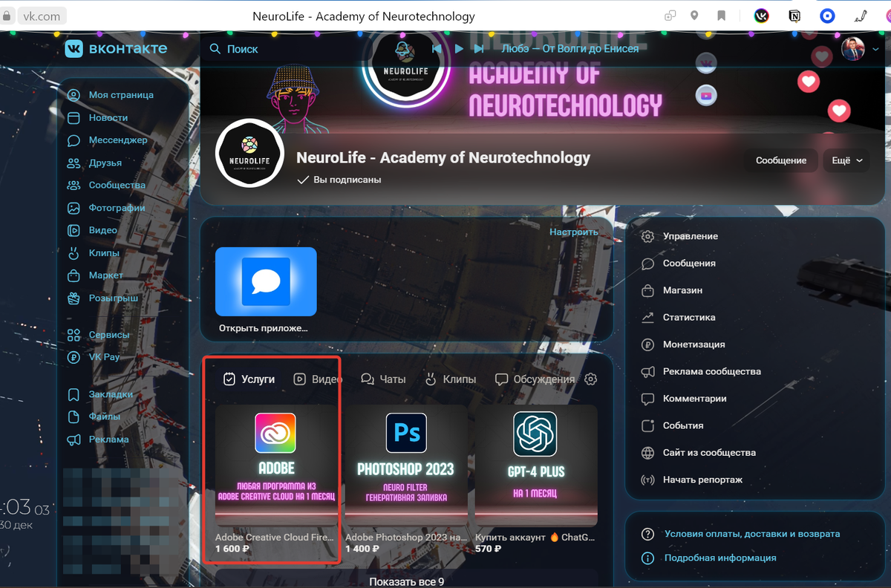Open VKontakte home via the logo
891x588 pixels.
115,49
